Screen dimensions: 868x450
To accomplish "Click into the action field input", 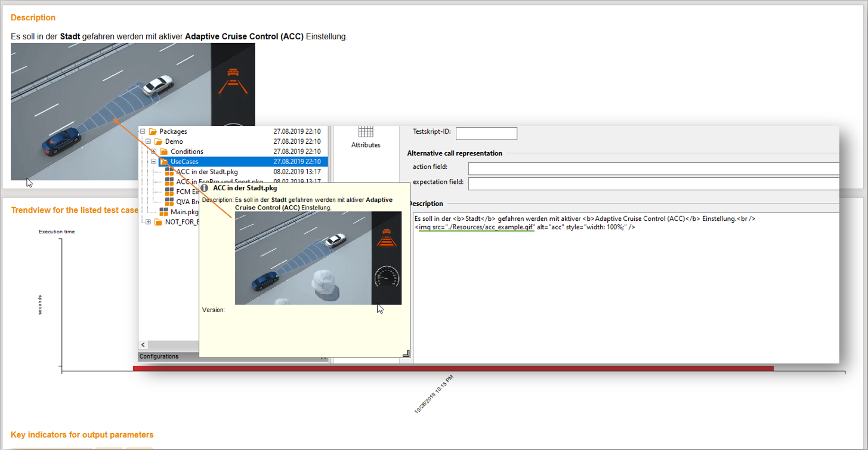I will (x=653, y=168).
